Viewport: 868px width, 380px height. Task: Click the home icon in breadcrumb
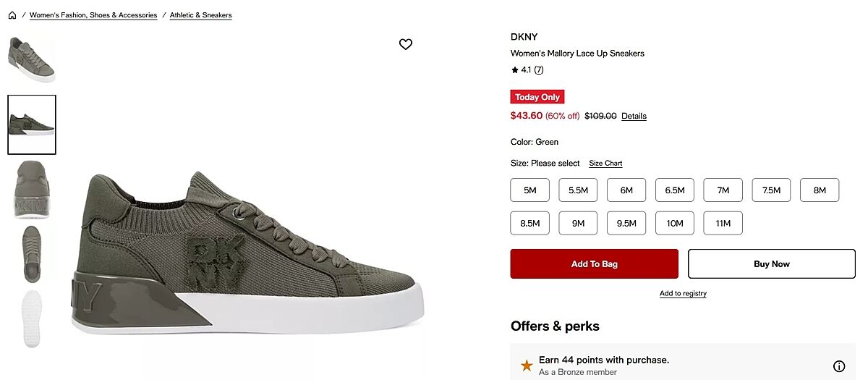[x=12, y=15]
